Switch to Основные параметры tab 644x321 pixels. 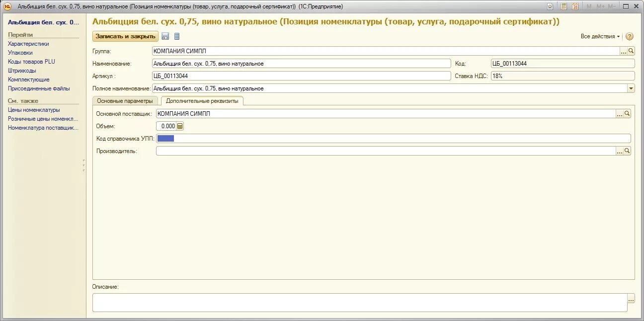click(x=125, y=101)
